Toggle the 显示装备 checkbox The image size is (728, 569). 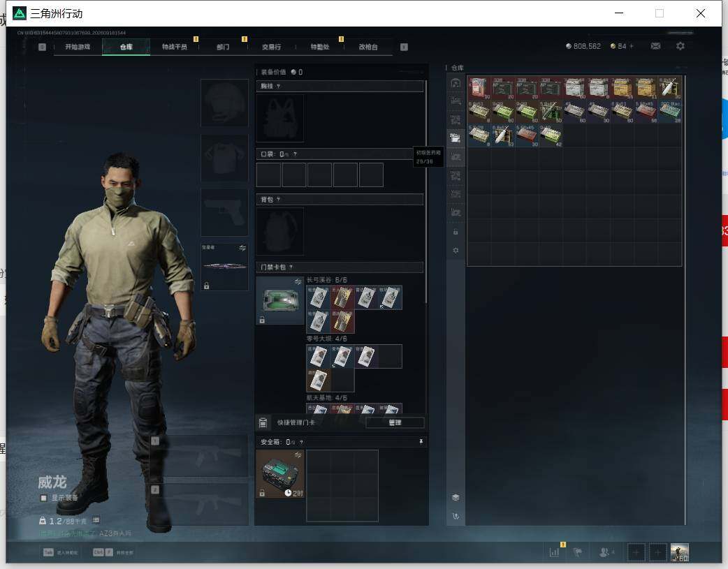pos(43,498)
